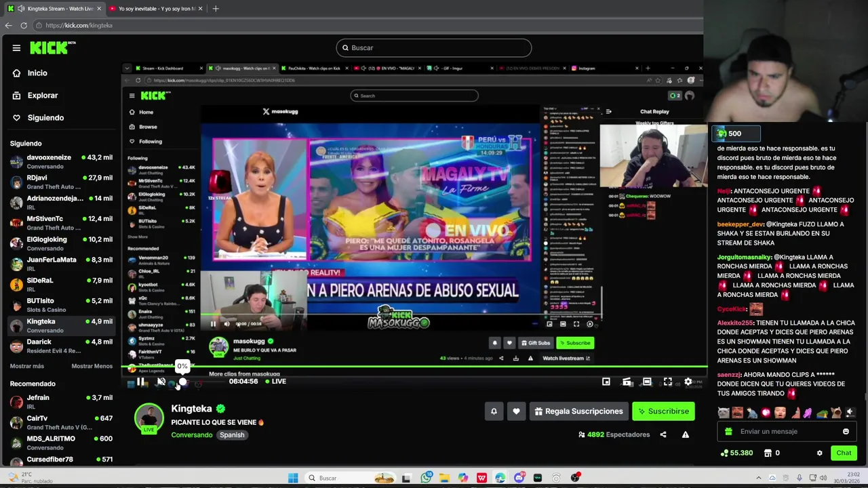This screenshot has height=488, width=868.
Task: Open MrStivenTc channel in the Siguiendo list
Action: tap(61, 223)
